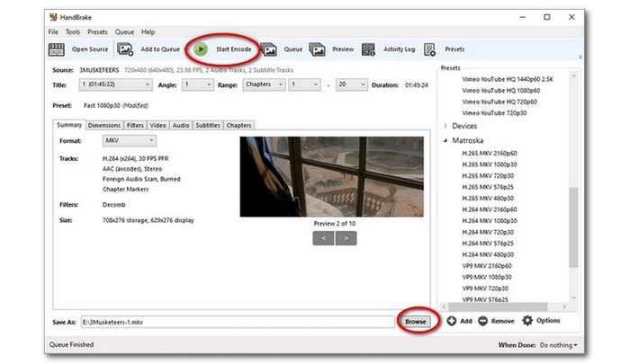Select the Summary tab
The width and height of the screenshot is (630, 364).
click(69, 125)
